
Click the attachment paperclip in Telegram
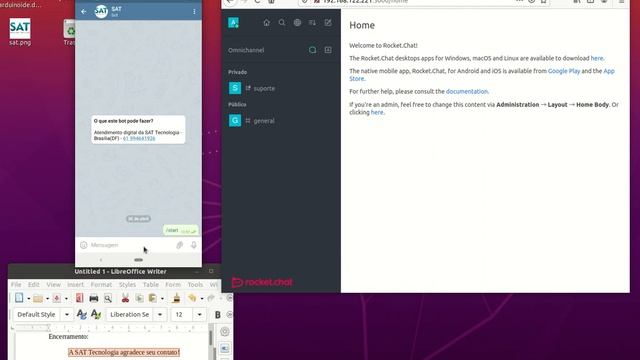[x=180, y=245]
